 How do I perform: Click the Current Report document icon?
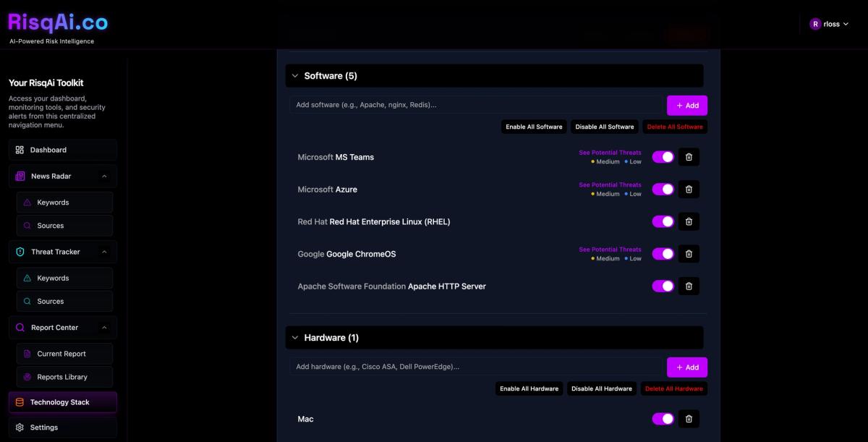27,354
